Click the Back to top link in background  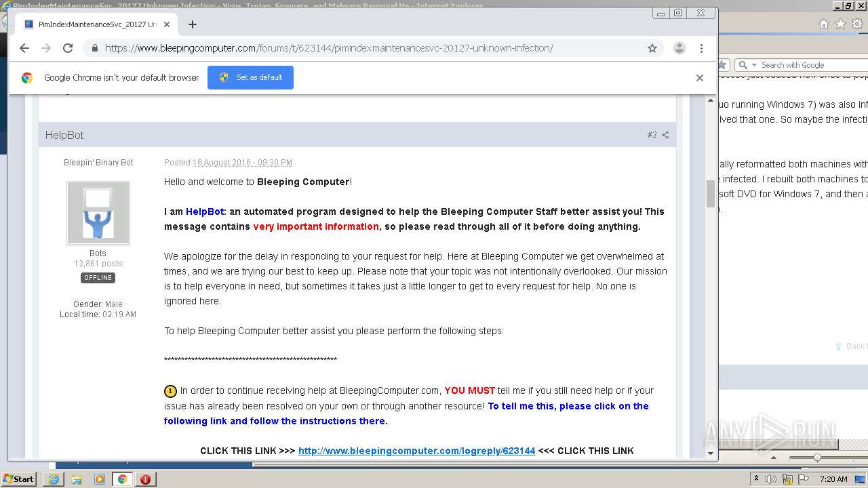click(850, 346)
